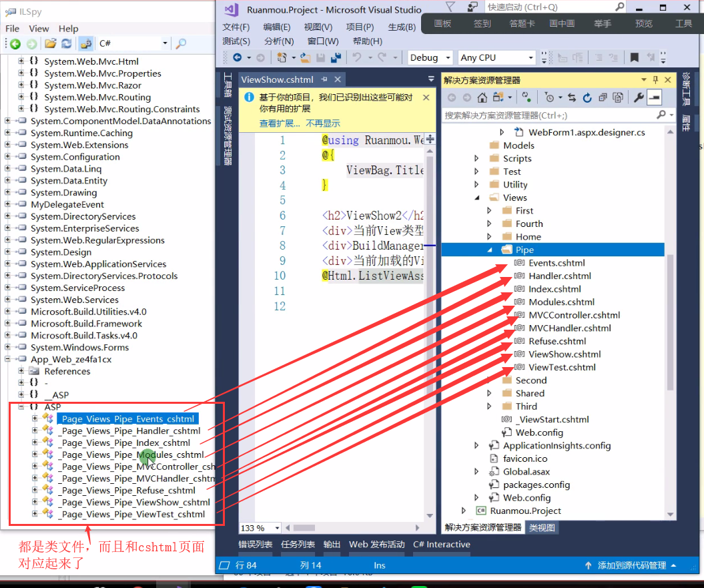Screen dimensions: 704x588
Task: Toggle ILSpy show internal types button
Action: coord(85,43)
